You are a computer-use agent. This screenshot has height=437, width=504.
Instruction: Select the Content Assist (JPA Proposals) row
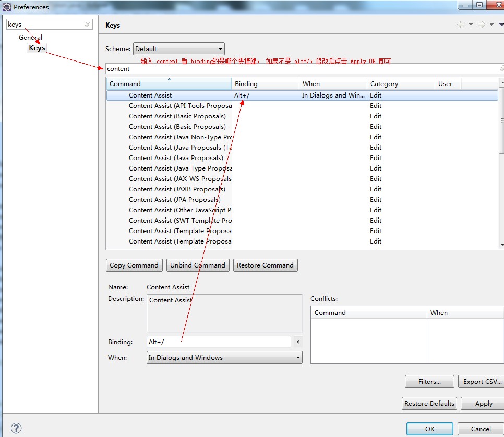click(174, 200)
